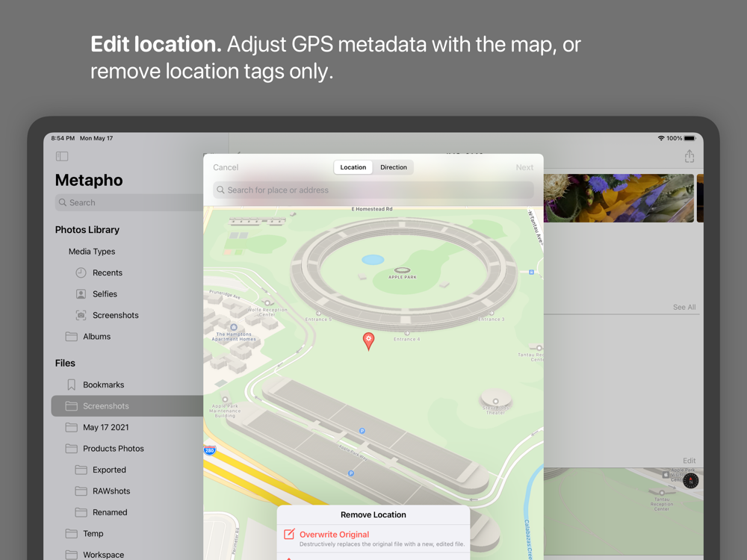This screenshot has height=560, width=747.
Task: Click the Bookmarks ribbon icon
Action: coord(72,385)
